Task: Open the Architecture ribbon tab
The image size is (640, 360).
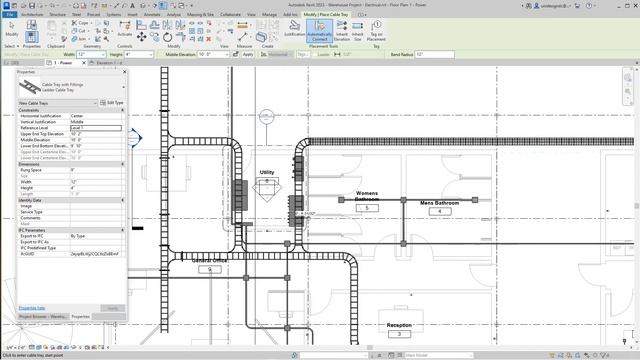Action: [x=32, y=14]
